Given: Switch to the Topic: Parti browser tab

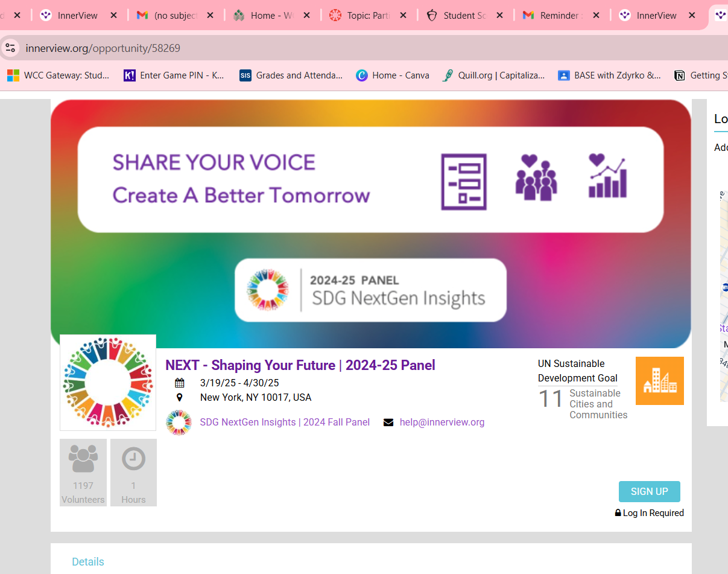Looking at the screenshot, I should tap(368, 16).
